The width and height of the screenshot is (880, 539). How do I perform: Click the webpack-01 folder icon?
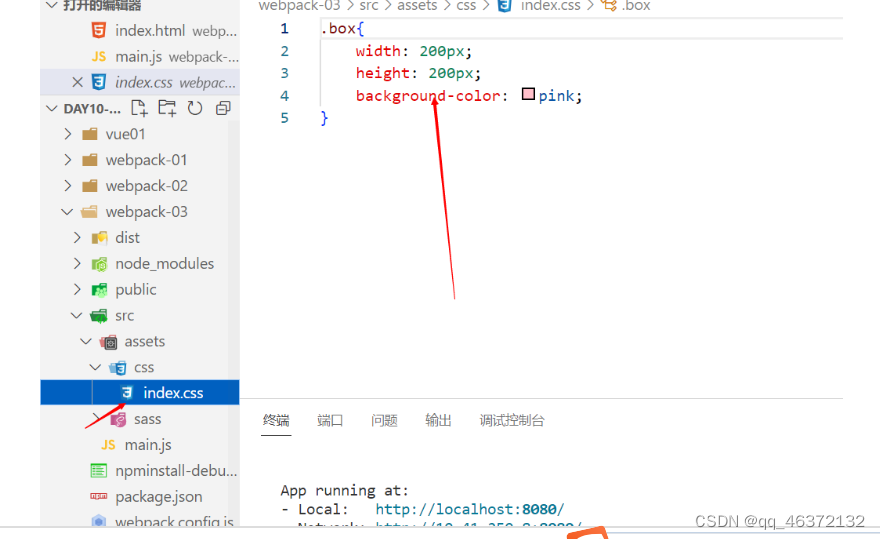(90, 160)
